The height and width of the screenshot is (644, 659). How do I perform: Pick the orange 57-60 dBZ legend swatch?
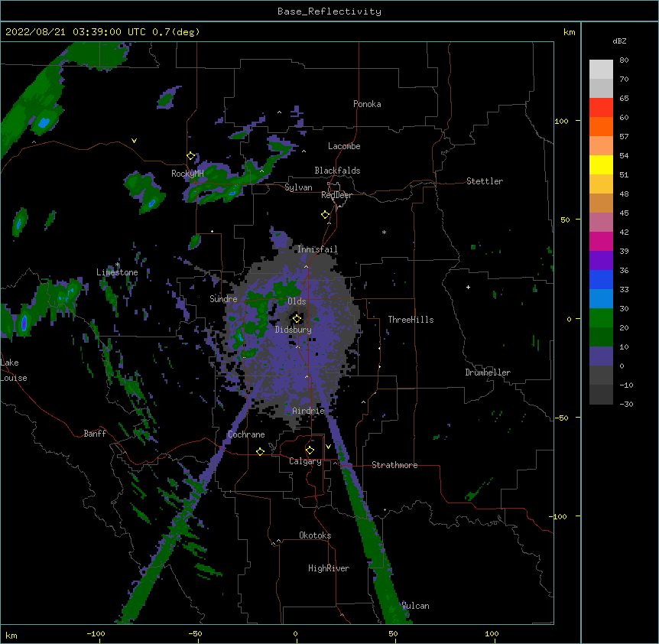601,126
